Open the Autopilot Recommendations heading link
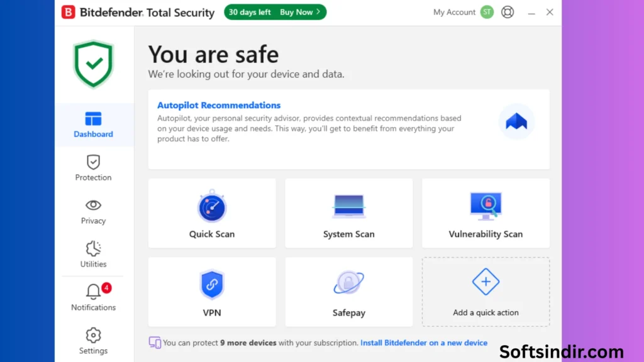The width and height of the screenshot is (644, 362). [x=219, y=106]
